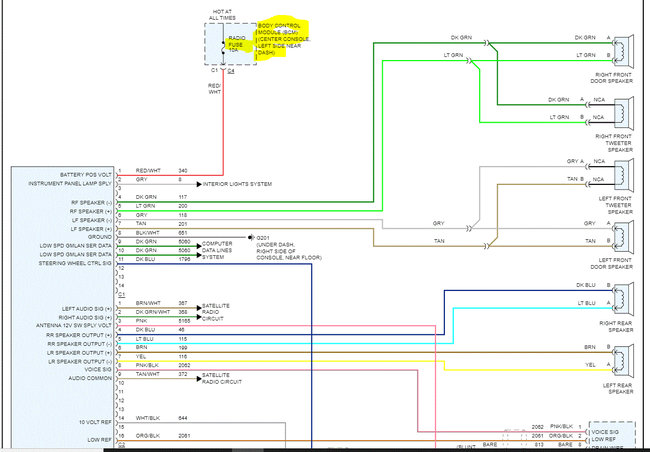Image resolution: width=650 pixels, height=452 pixels.
Task: Click the 'RF SPEAKER (+)' pin label
Action: coord(92,211)
